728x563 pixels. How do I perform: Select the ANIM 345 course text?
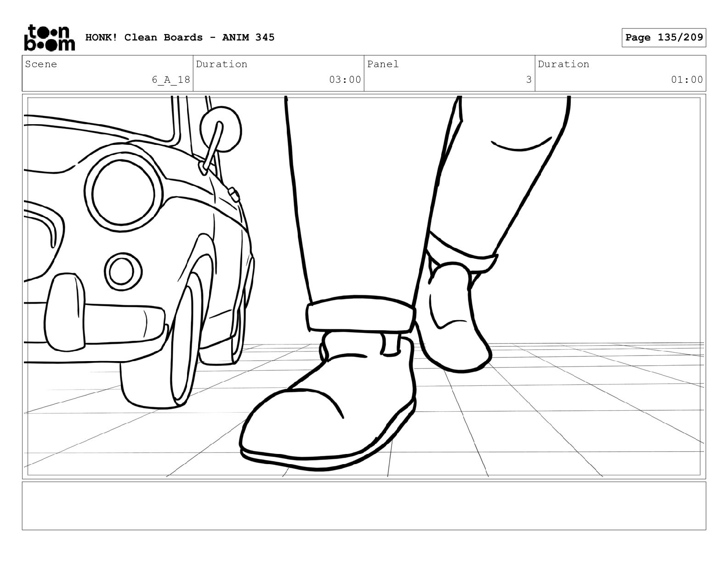tap(248, 38)
